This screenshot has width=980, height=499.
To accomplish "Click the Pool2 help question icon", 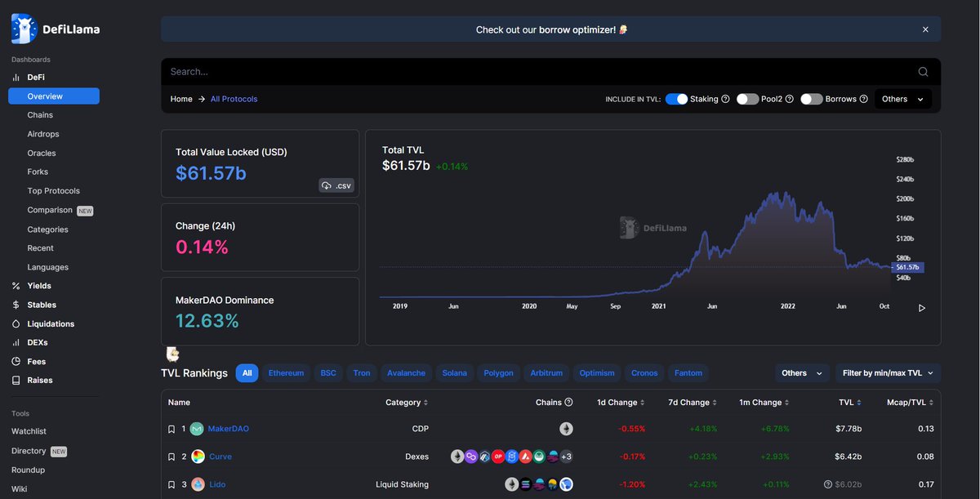I will [x=789, y=99].
